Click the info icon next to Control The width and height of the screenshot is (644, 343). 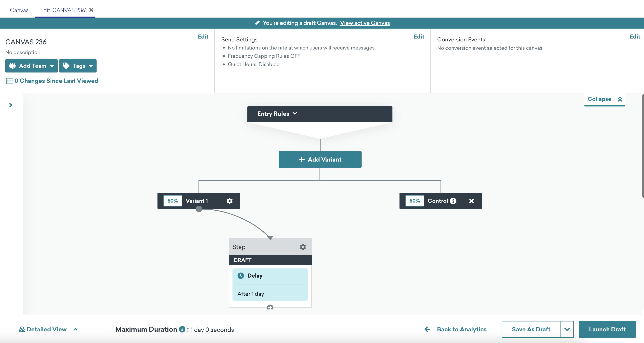coord(454,200)
